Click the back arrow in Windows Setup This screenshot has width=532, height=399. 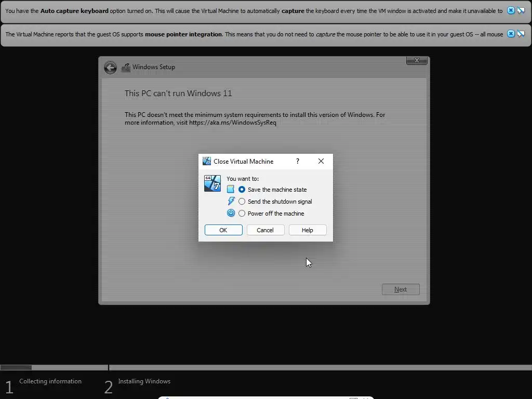click(x=110, y=68)
